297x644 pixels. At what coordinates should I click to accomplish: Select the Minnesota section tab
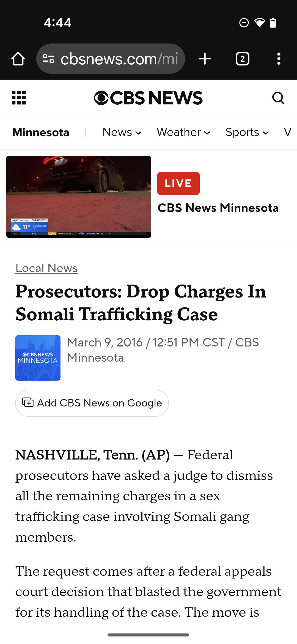(41, 132)
